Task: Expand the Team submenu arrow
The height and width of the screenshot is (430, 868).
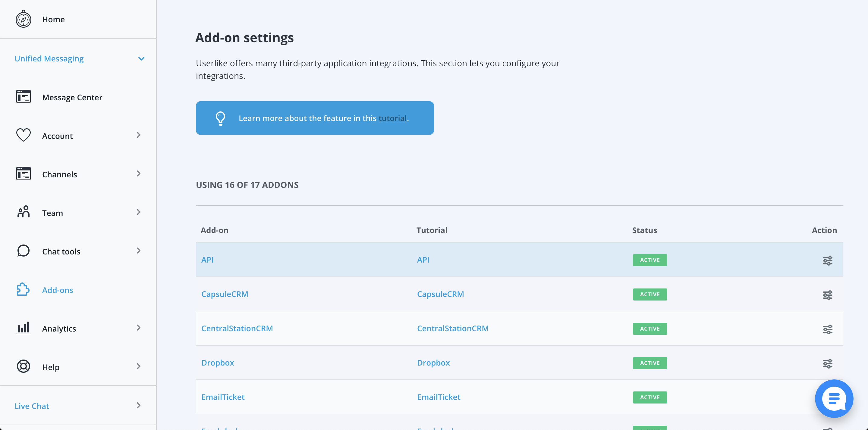Action: tap(139, 212)
